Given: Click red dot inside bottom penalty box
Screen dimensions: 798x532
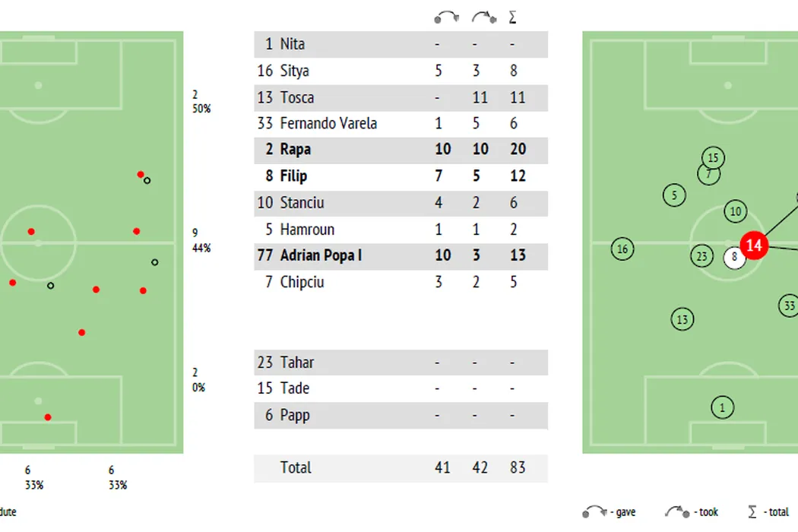Looking at the screenshot, I should 48,416.
